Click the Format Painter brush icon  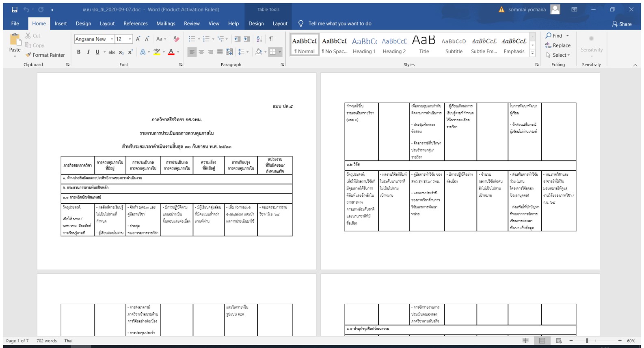pyautogui.click(x=28, y=55)
